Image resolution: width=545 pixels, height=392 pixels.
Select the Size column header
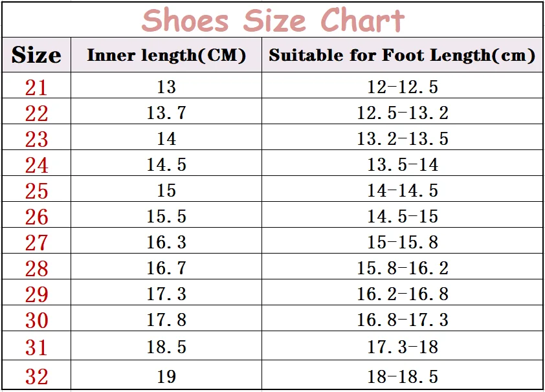pyautogui.click(x=36, y=55)
